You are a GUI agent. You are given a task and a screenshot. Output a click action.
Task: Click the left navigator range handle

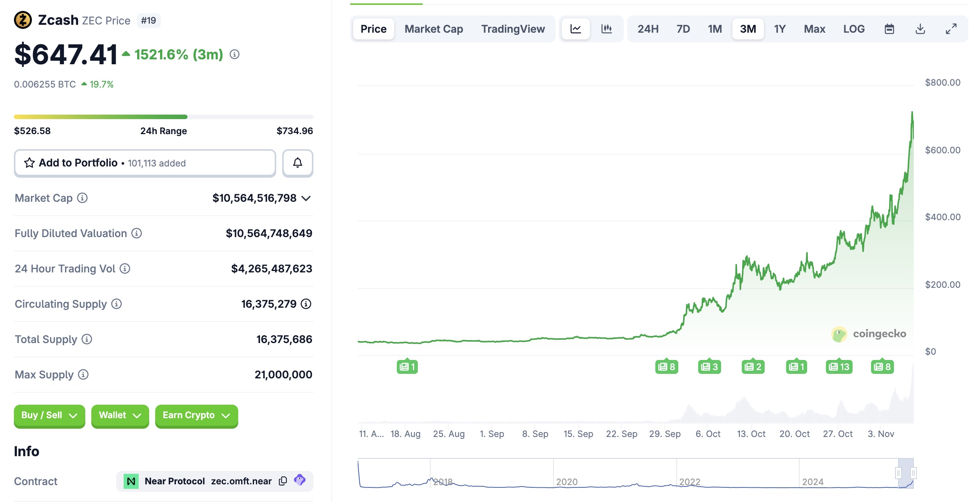click(898, 473)
